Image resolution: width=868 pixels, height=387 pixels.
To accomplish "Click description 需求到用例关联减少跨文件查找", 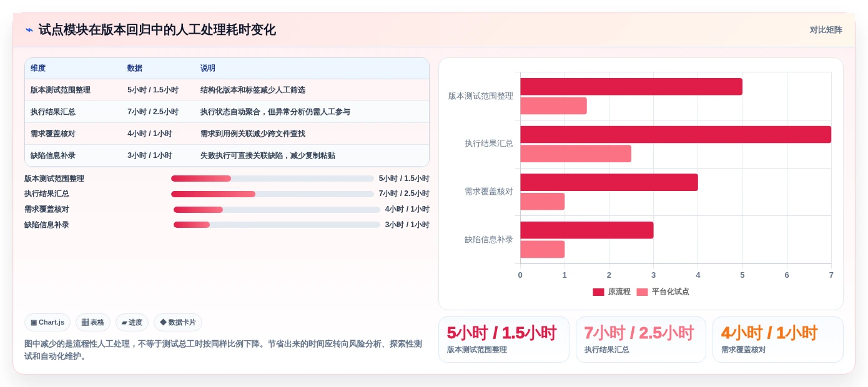I will click(253, 134).
